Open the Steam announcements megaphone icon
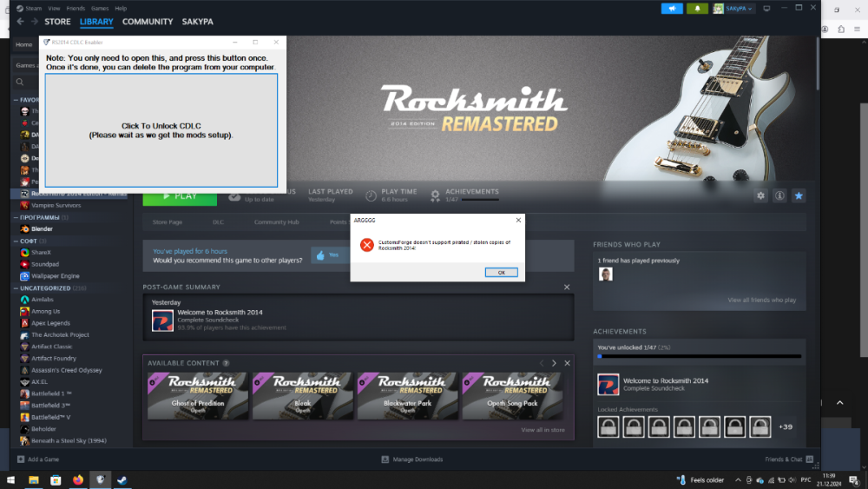868x489 pixels. pos(672,9)
